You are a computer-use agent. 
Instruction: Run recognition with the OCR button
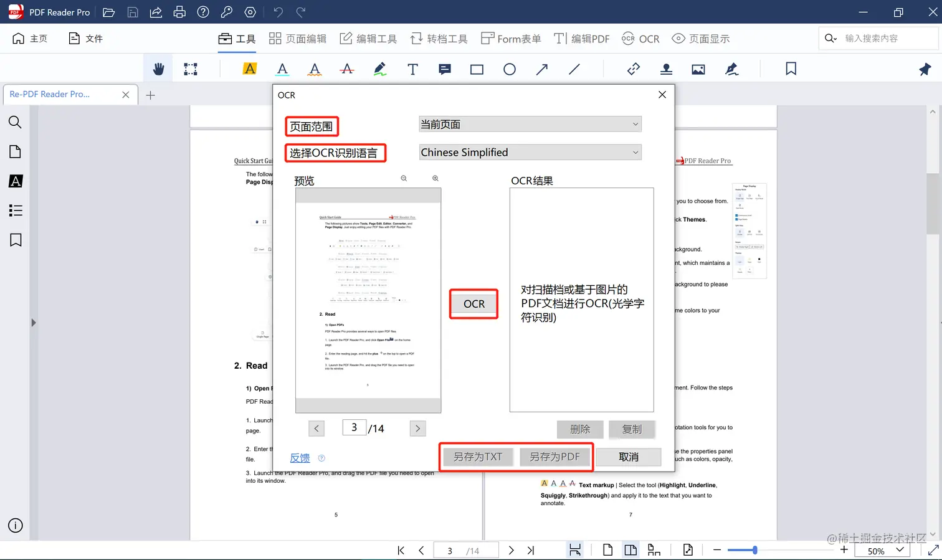click(473, 304)
